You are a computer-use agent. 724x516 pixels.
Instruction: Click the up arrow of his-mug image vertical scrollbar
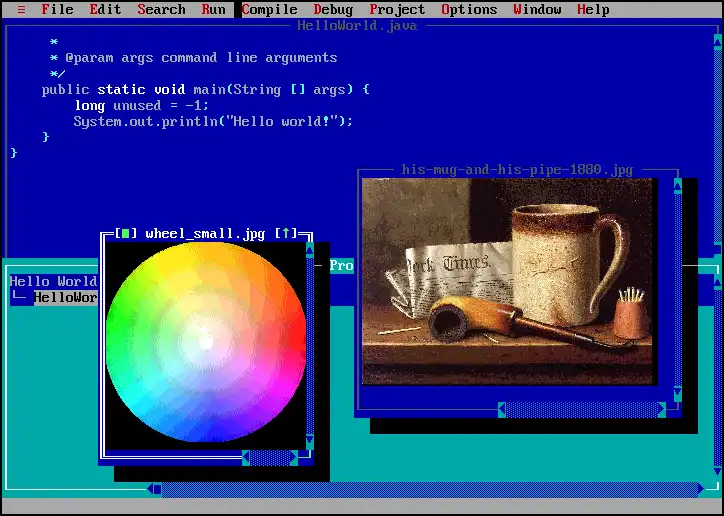(677, 186)
